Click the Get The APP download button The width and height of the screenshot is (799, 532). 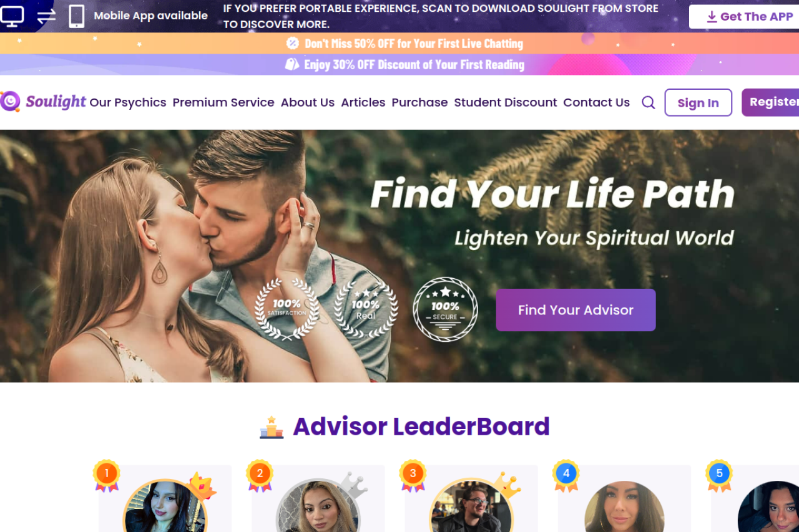[x=744, y=17]
